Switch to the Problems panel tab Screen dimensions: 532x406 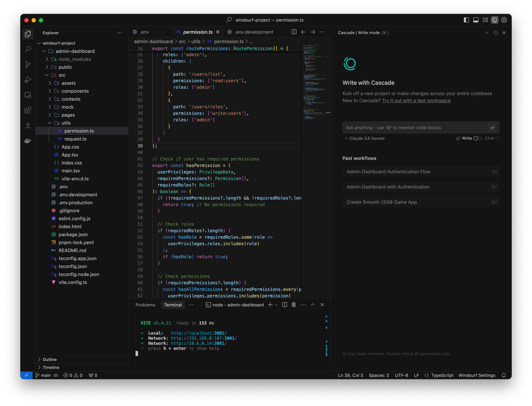tap(145, 305)
